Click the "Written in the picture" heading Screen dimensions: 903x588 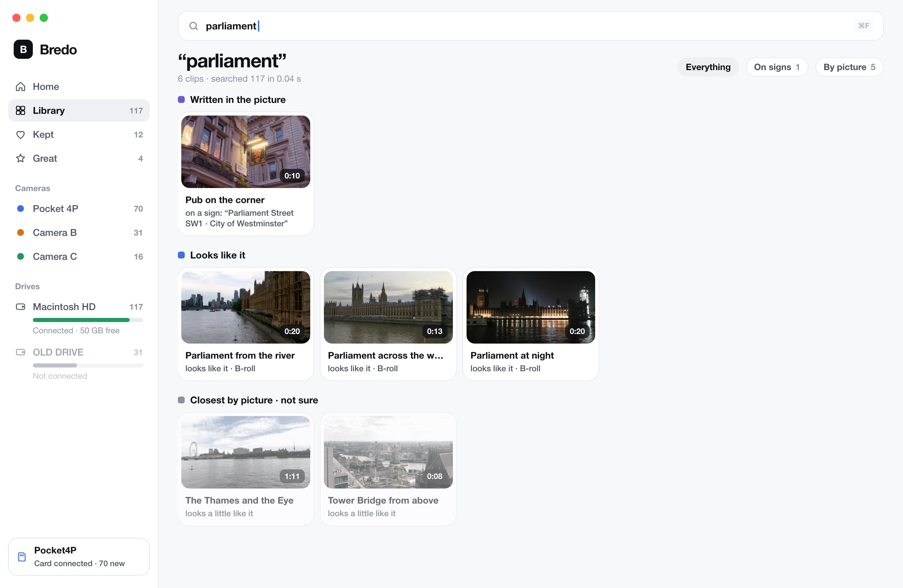237,100
